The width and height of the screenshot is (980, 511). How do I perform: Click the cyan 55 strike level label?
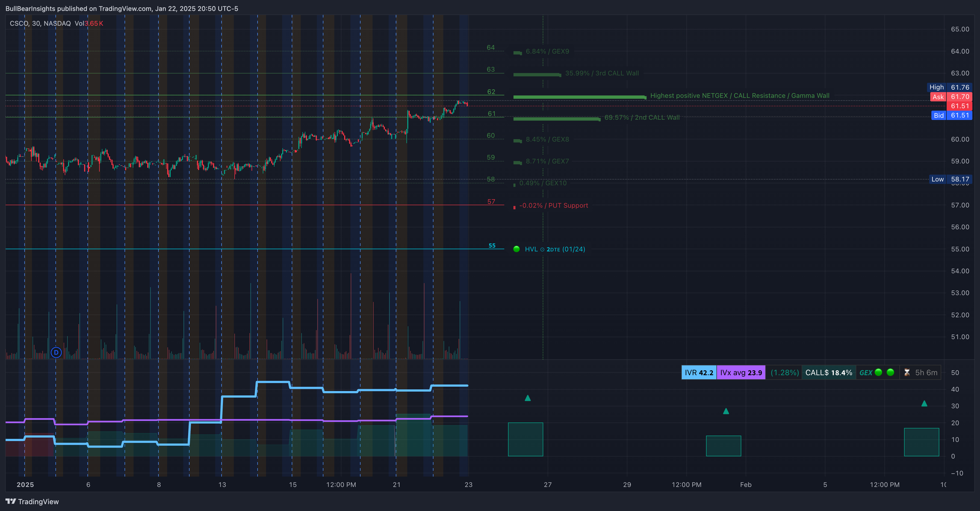[492, 246]
